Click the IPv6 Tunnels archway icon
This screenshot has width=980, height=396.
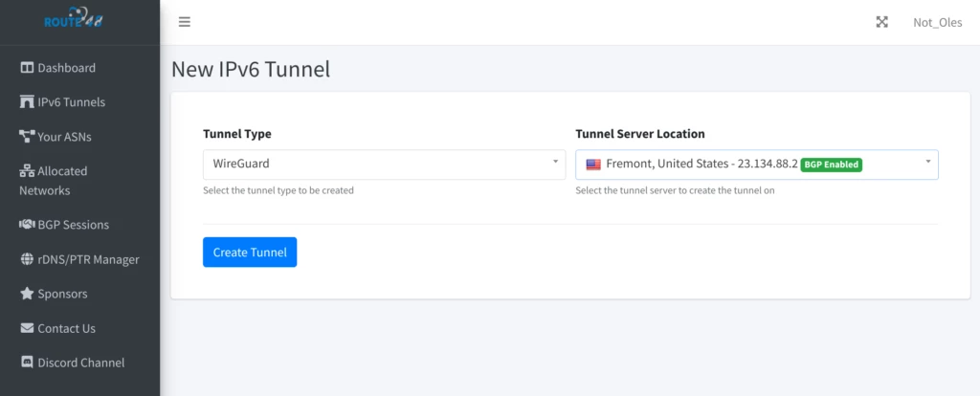click(x=27, y=102)
